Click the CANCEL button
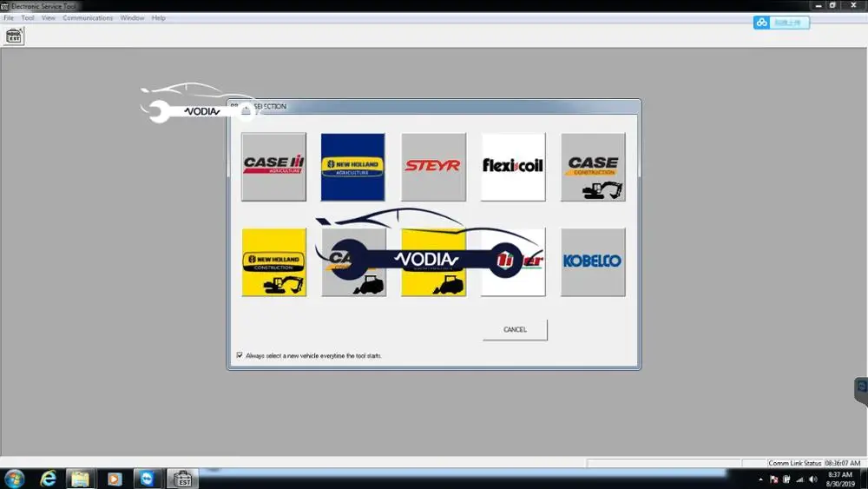This screenshot has width=868, height=489. pyautogui.click(x=515, y=329)
